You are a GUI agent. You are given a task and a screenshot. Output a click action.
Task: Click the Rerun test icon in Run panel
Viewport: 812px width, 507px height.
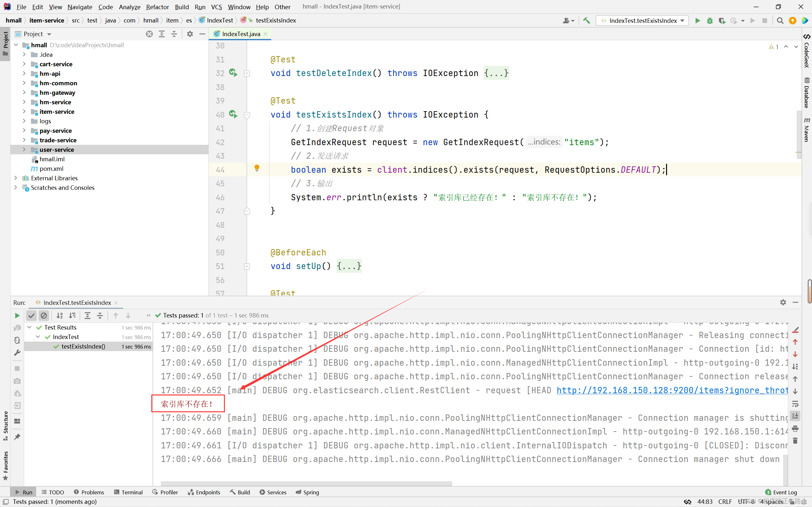tap(17, 316)
